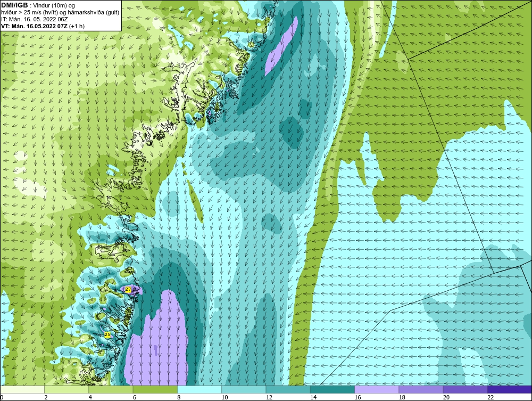The height and width of the screenshot is (401, 532).
Task: Click the 0–2 m/s palest legend swatch
Action: tap(22, 389)
